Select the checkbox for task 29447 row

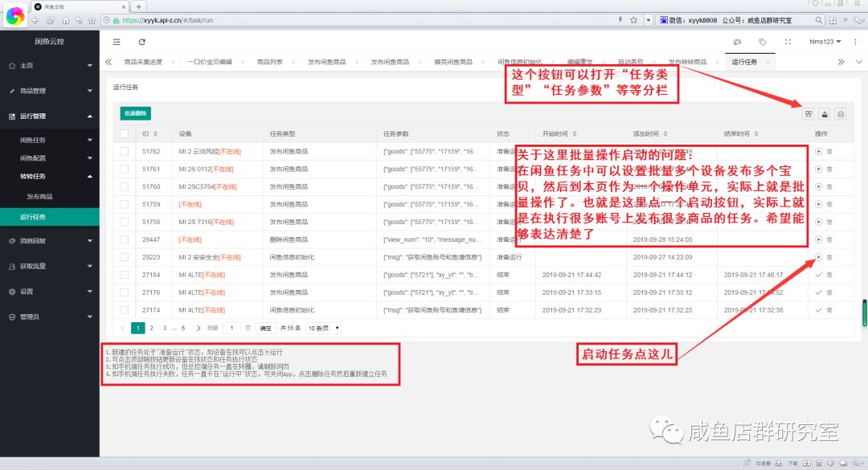coord(124,239)
